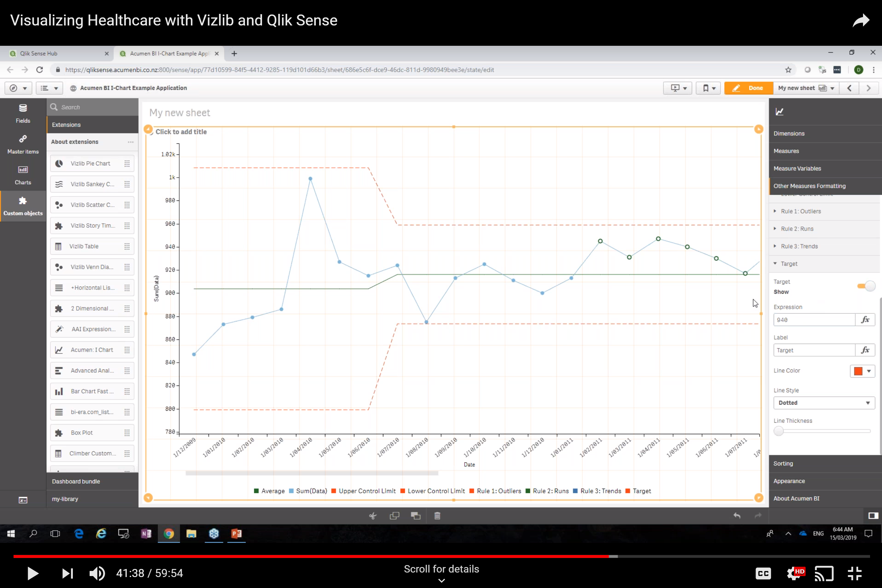Copy the chart using copy icon
The width and height of the screenshot is (882, 588).
point(394,515)
